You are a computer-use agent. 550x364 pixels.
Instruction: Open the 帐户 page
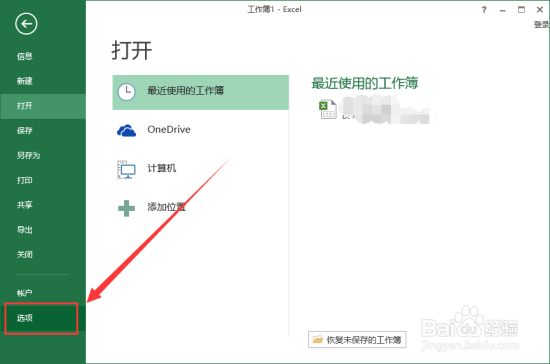pos(25,293)
